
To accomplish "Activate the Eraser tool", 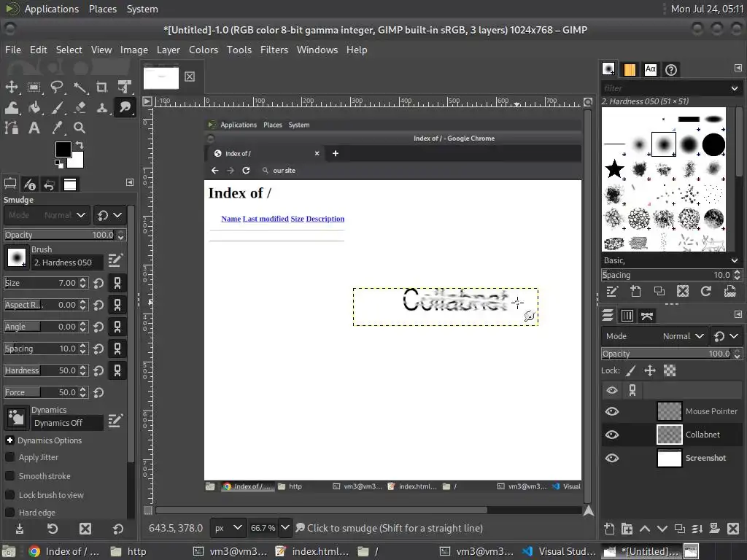I will tap(80, 107).
